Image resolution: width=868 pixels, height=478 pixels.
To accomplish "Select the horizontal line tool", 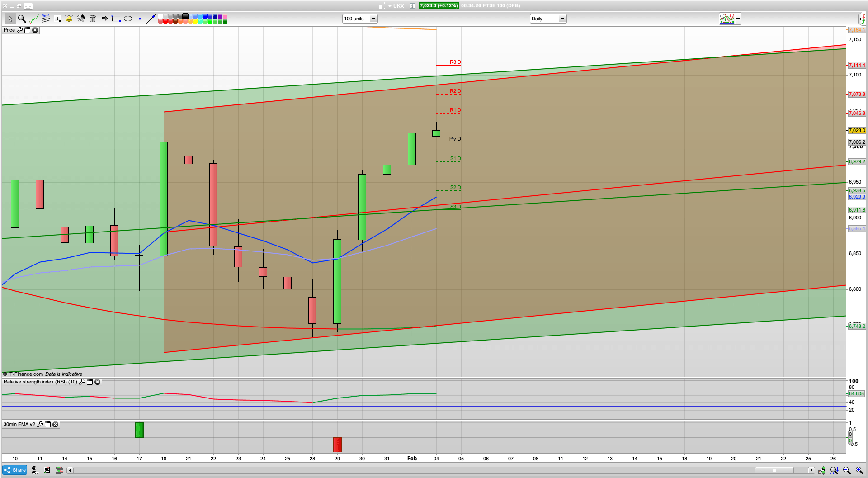I will [x=140, y=19].
